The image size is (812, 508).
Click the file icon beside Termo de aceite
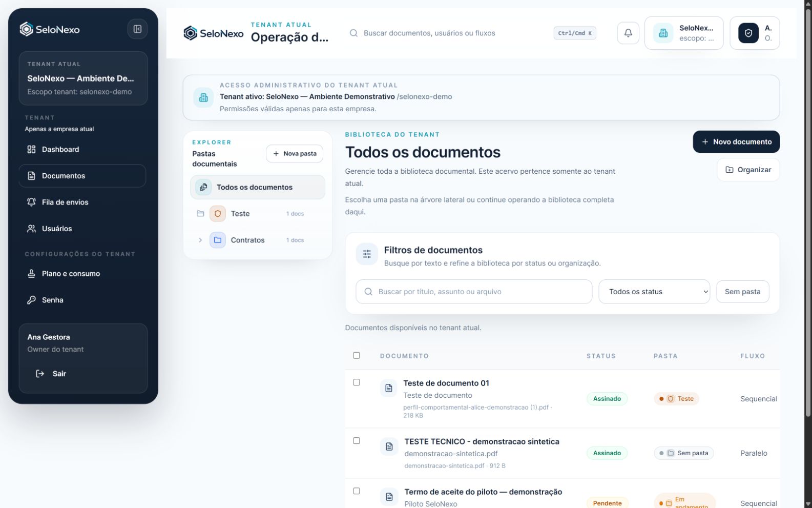point(389,497)
